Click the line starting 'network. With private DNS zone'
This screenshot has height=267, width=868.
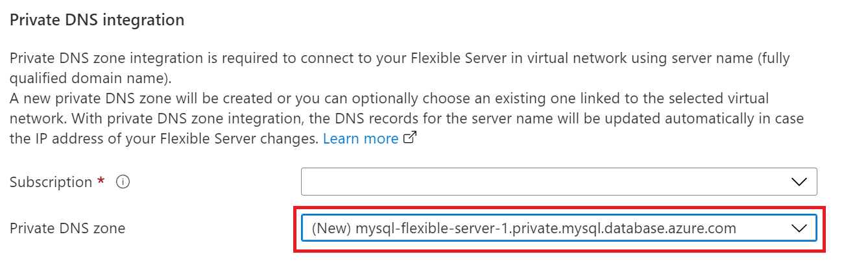coord(407,120)
